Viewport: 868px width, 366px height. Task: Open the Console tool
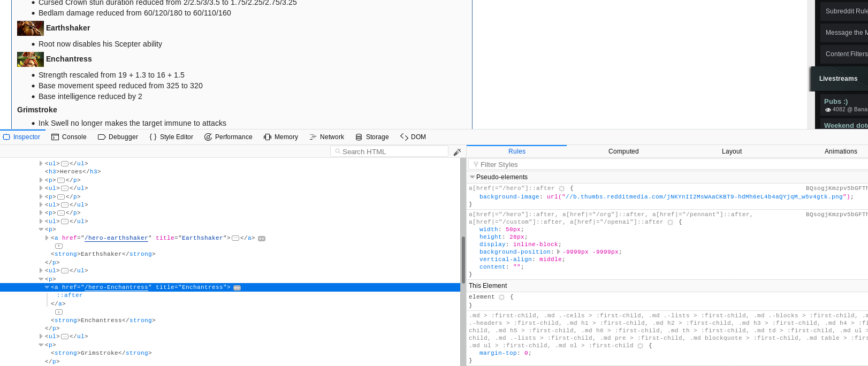tap(69, 137)
